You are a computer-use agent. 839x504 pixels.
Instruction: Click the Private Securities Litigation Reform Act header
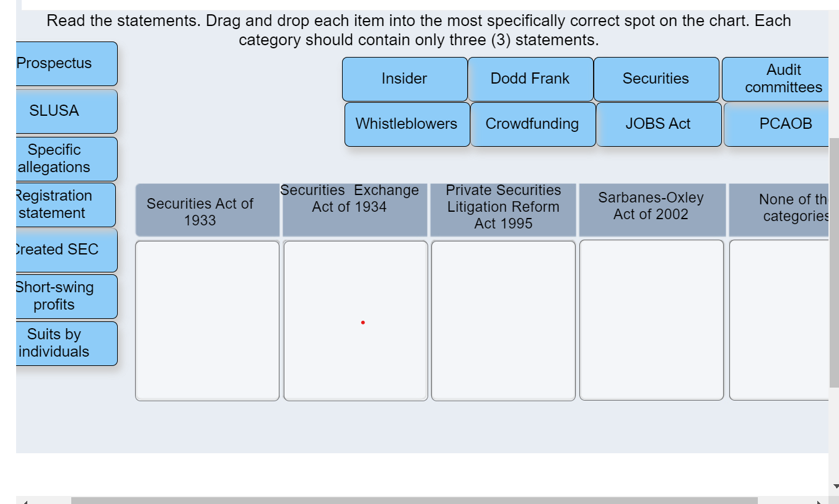tap(503, 209)
